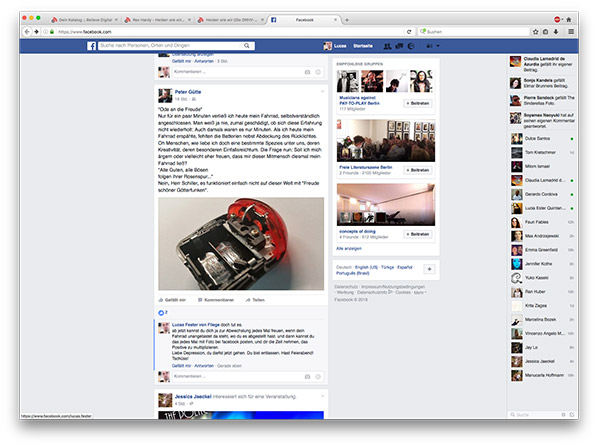Switch to third 'Helden wie wir' tab

pyautogui.click(x=231, y=20)
